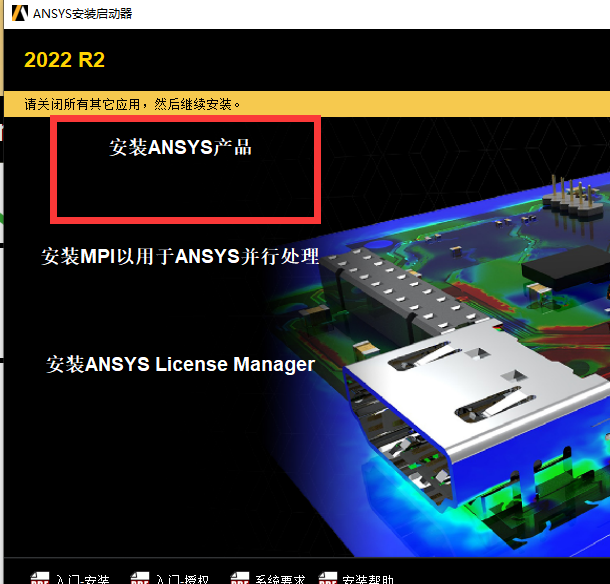
Task: Click the 系统要求 link text
Action: pos(280,579)
